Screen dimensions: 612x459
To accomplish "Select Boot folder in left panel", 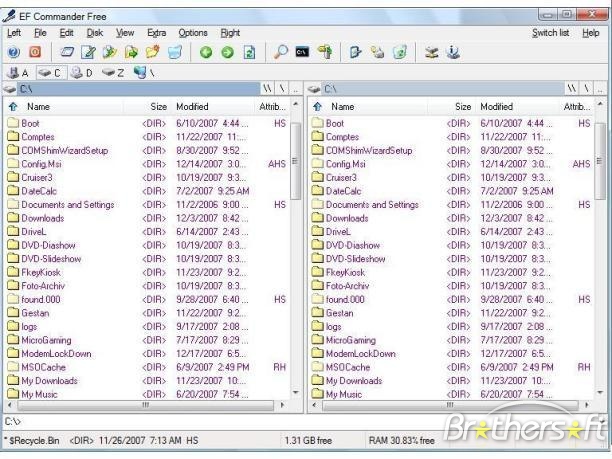I will coord(30,123).
